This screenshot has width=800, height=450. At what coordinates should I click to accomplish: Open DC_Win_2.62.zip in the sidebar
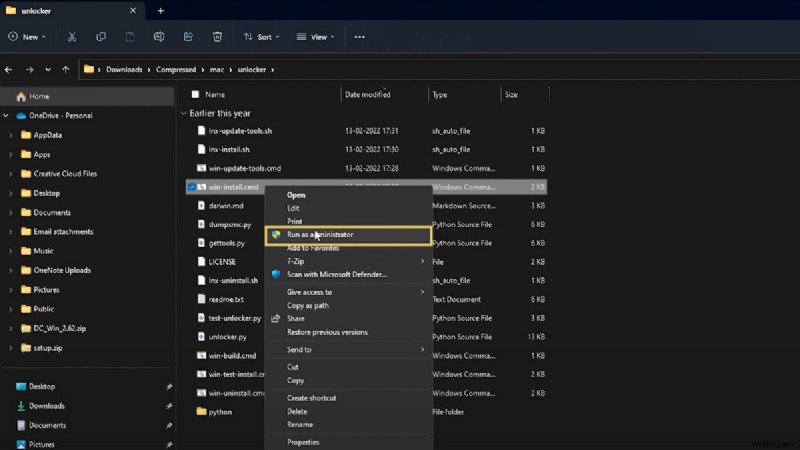coord(60,329)
